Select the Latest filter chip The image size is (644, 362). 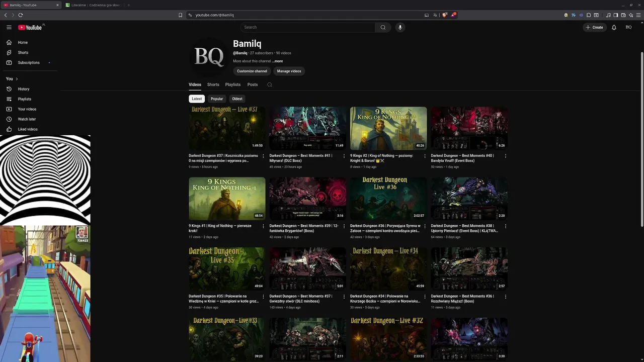[x=197, y=99]
